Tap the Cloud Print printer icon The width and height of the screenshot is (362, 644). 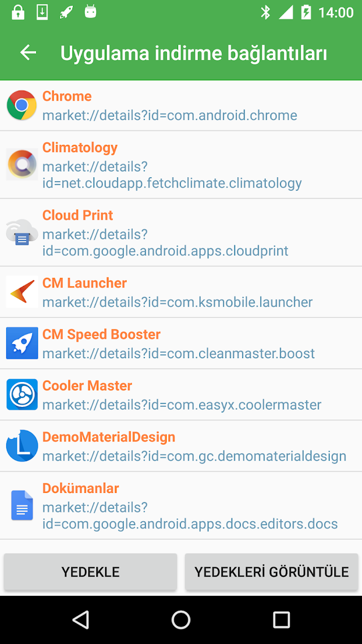pos(21,232)
